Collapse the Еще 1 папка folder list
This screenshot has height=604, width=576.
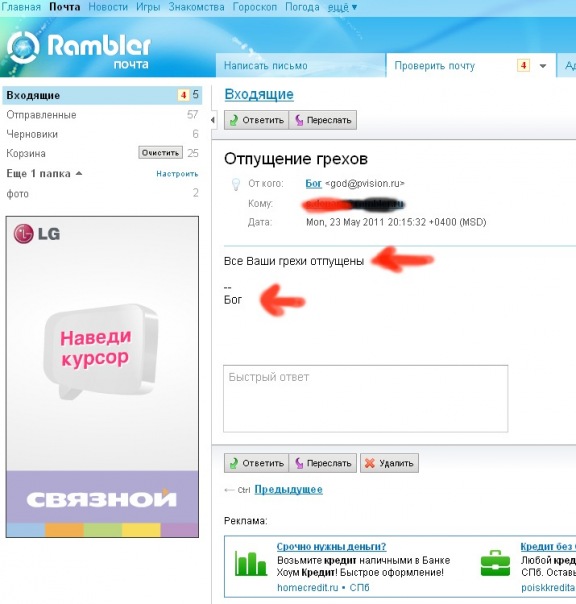coord(79,173)
